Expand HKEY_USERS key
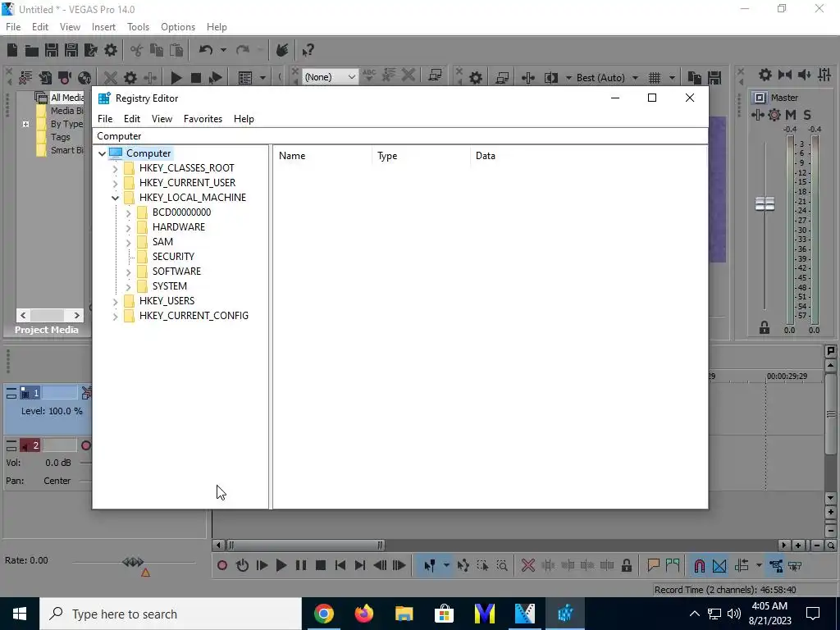The image size is (840, 630). (115, 302)
